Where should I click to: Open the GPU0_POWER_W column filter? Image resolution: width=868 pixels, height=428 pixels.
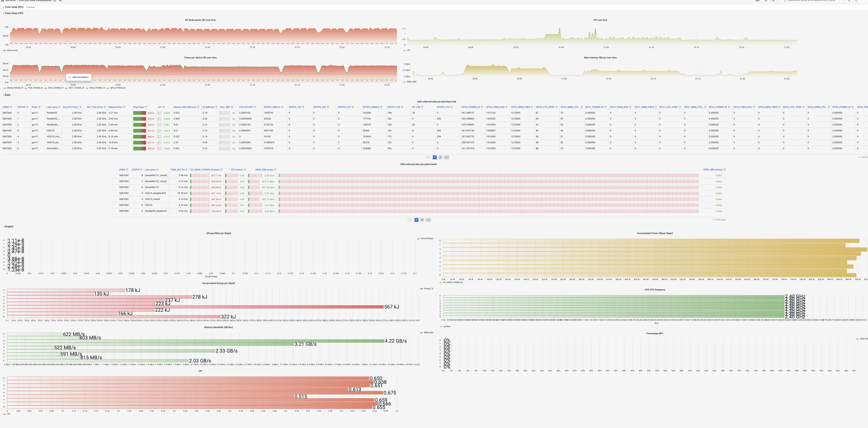point(481,107)
